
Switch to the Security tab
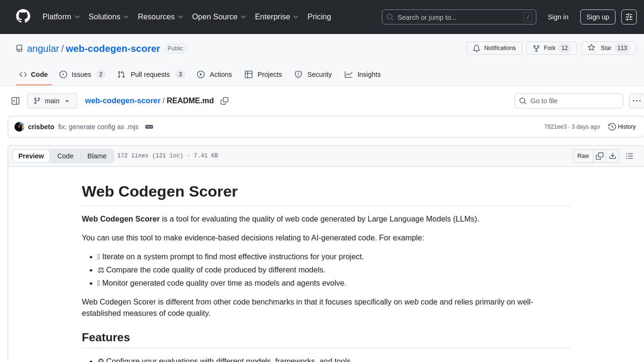(313, 74)
